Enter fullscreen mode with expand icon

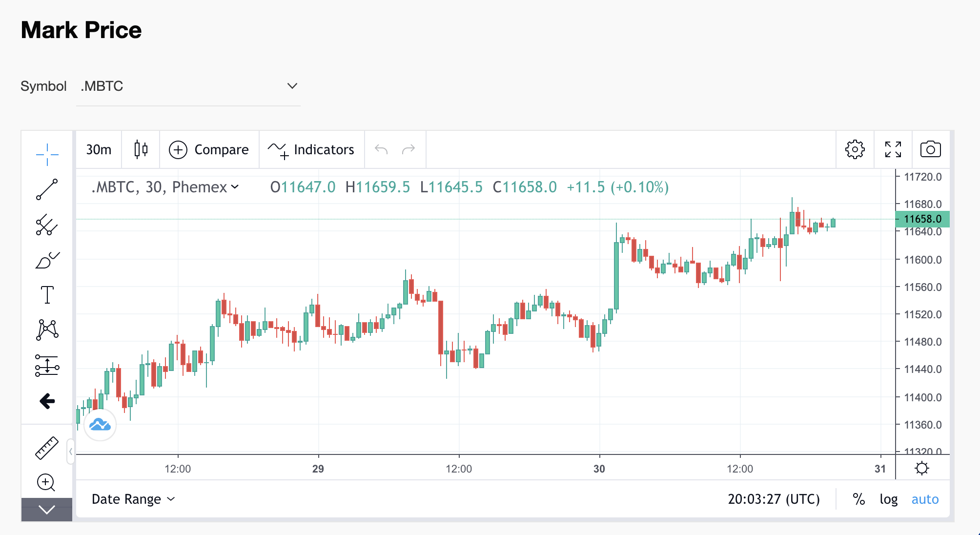(x=893, y=150)
